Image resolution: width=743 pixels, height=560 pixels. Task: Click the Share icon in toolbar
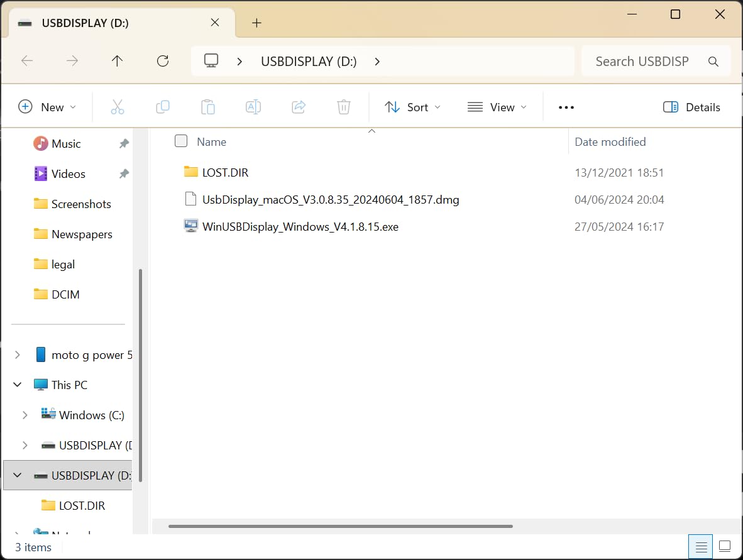pyautogui.click(x=299, y=107)
